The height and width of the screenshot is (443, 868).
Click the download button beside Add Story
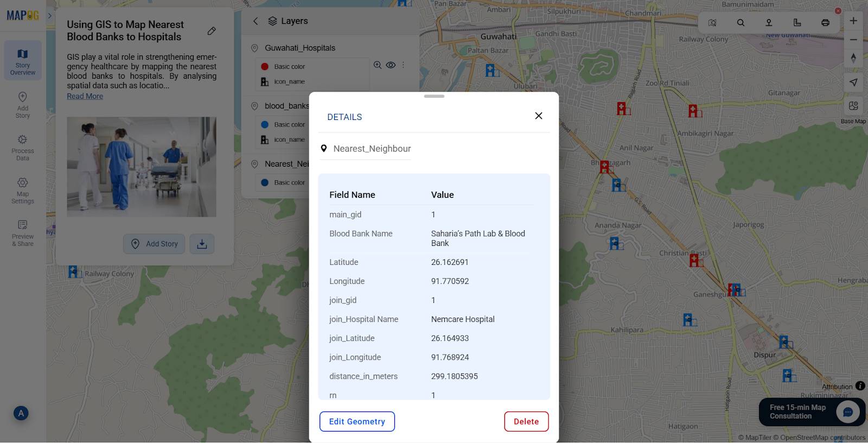tap(202, 244)
